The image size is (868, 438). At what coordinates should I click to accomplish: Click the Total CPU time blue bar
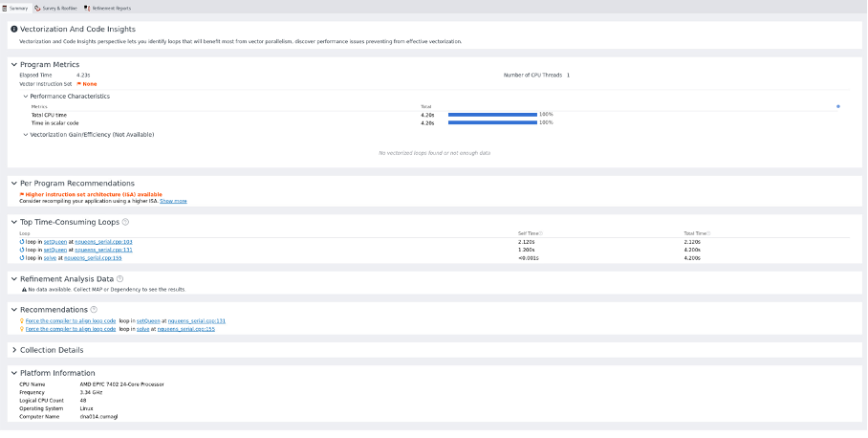[492, 115]
